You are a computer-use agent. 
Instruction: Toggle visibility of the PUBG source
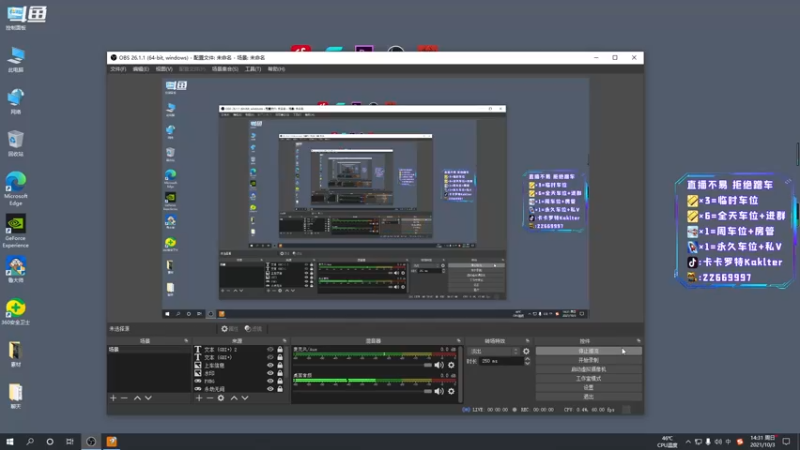click(270, 381)
